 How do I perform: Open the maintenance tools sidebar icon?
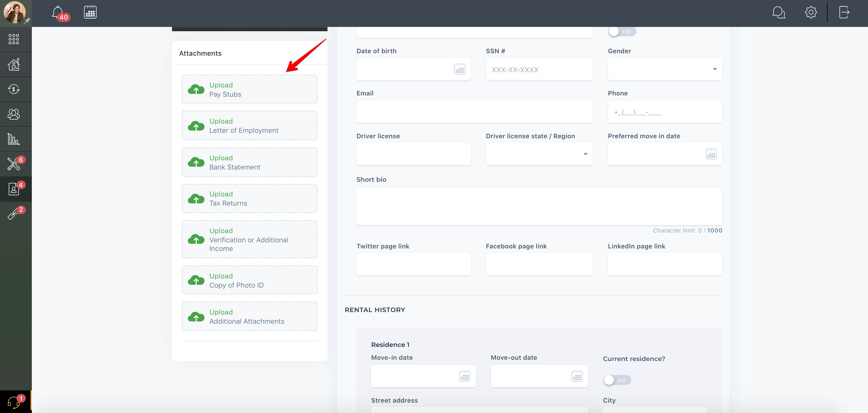[x=14, y=164]
